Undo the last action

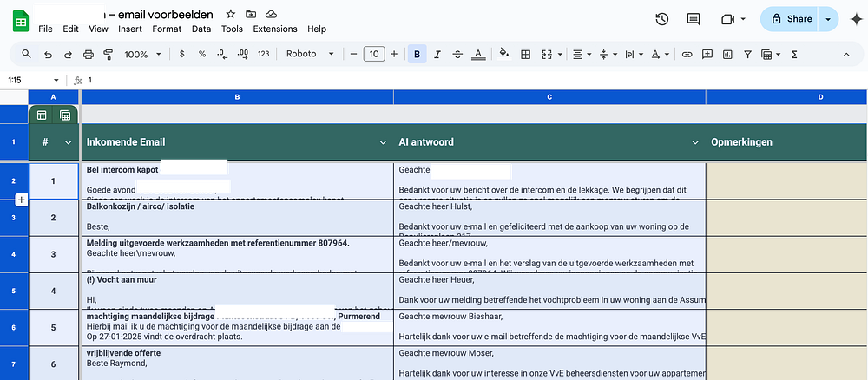coord(48,54)
